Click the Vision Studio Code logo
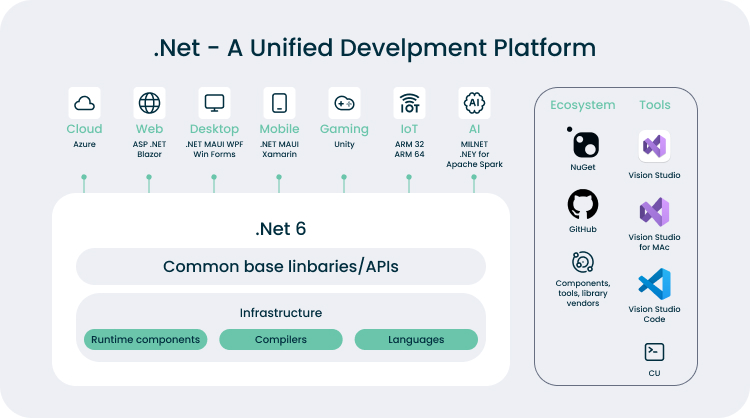Screen dimensions: 750x418 pyautogui.click(x=654, y=284)
